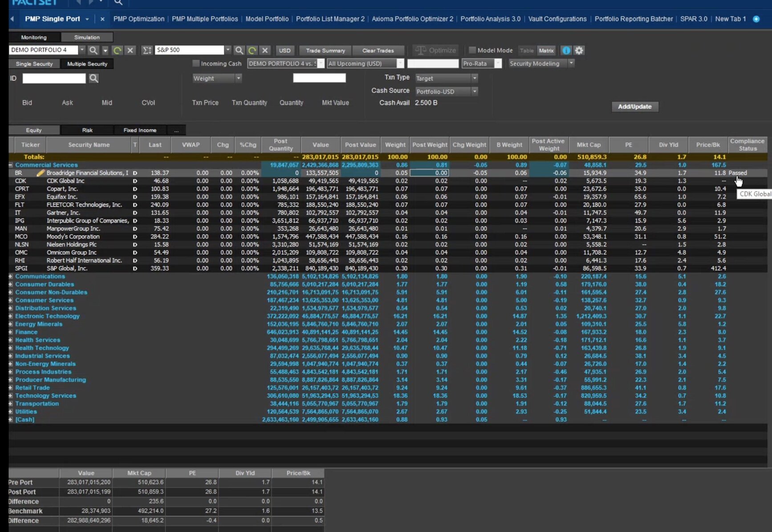772x532 pixels.
Task: Select the S&P Global, Inc. row
Action: pyautogui.click(x=387, y=269)
